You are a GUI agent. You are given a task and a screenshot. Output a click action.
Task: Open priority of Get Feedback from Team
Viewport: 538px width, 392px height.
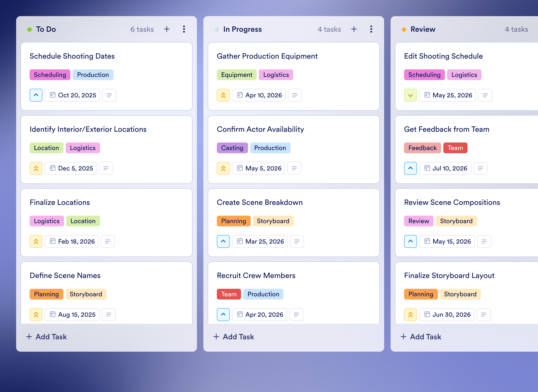coord(410,168)
